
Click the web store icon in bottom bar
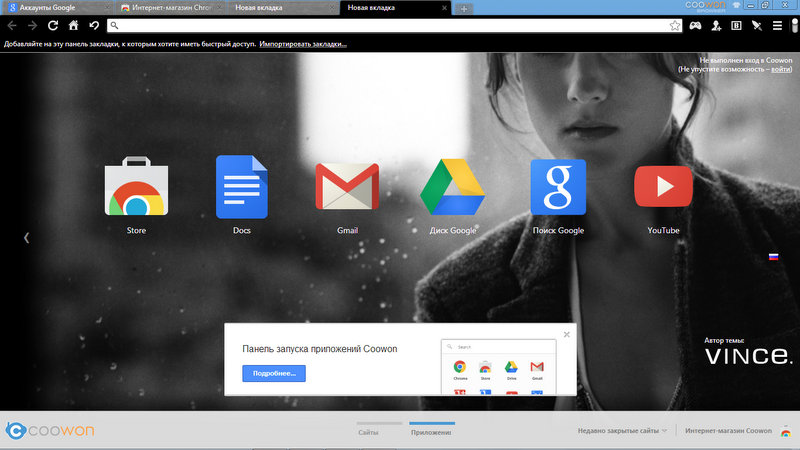click(786, 431)
